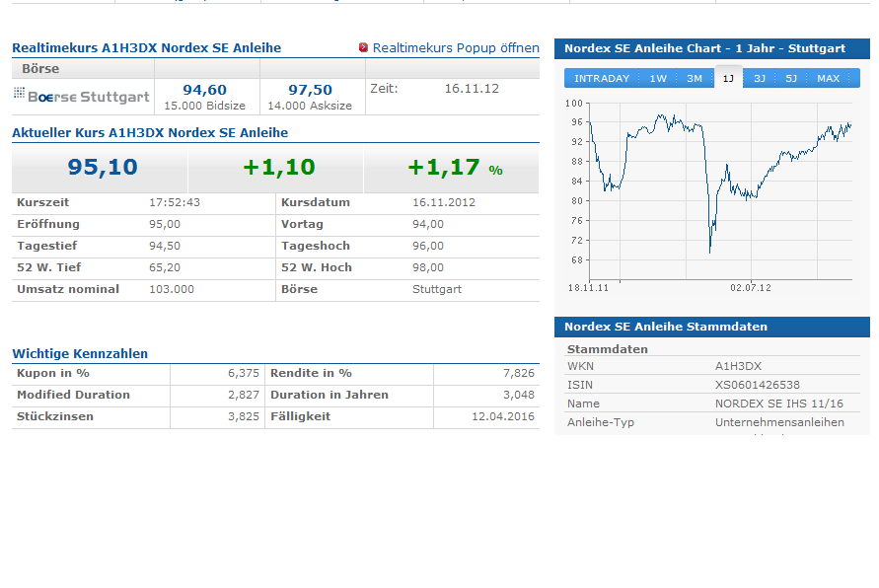Screen dimensions: 879x588
Task: Click the Nordex SE Anleihe Stammdaten header
Action: click(666, 327)
